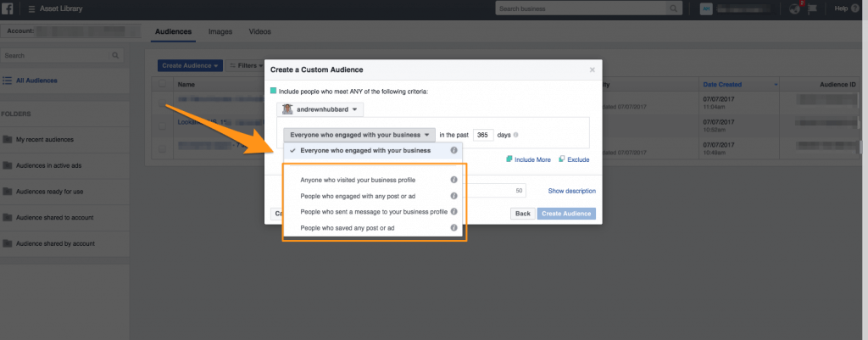
Task: Tick checkbox for the first audience row
Action: click(162, 103)
